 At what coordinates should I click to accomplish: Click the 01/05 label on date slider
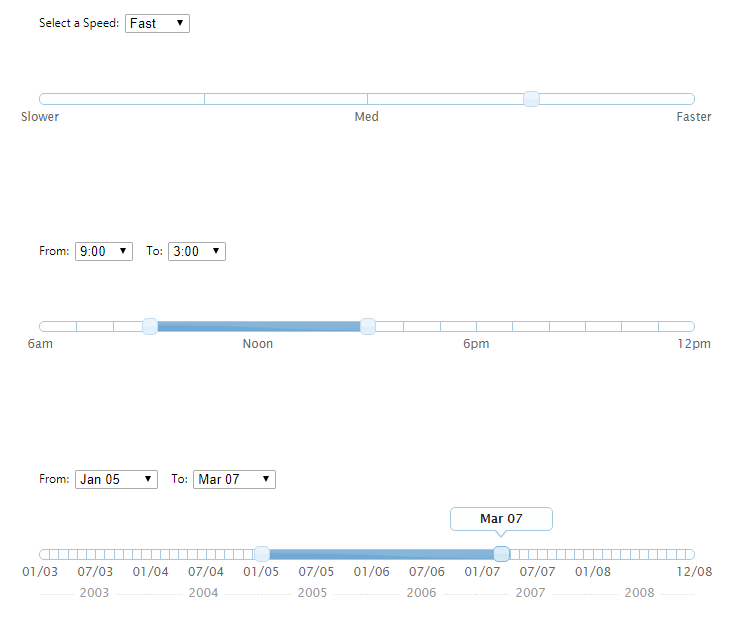coord(261,572)
